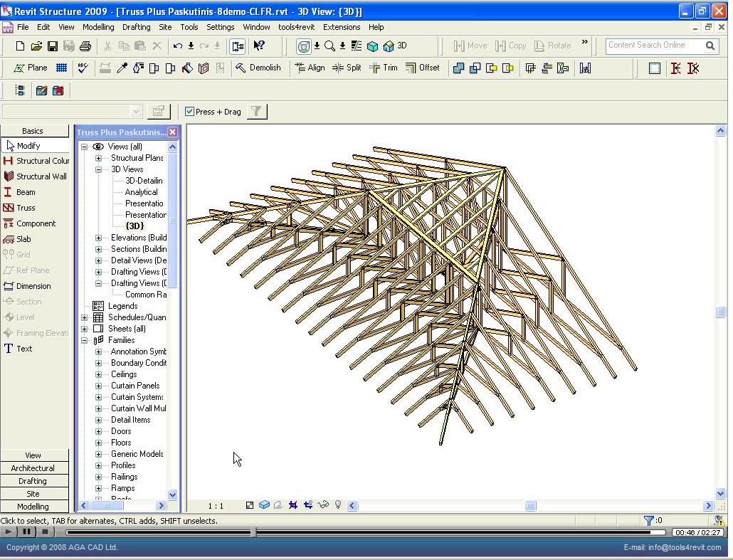Open the Extensions menu
733x560 pixels.
coord(342,27)
